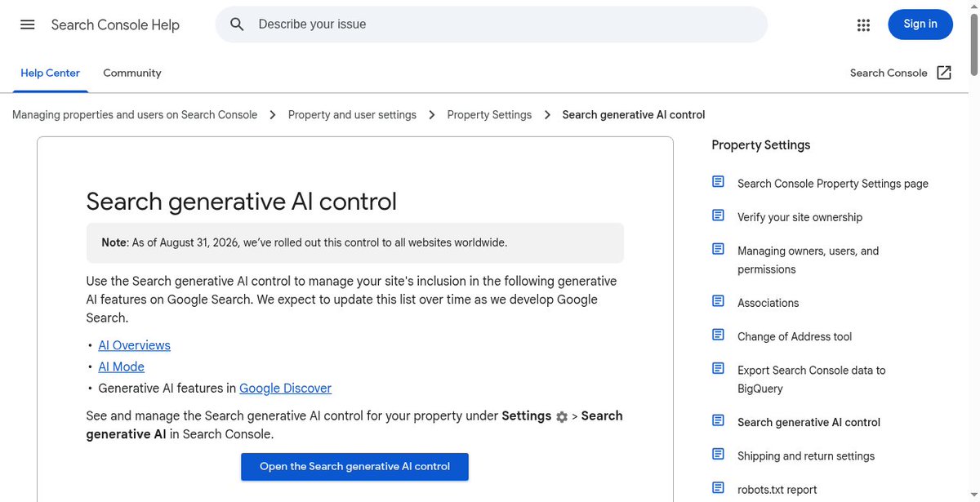Go to Property and user settings breadcrumb

click(x=352, y=115)
